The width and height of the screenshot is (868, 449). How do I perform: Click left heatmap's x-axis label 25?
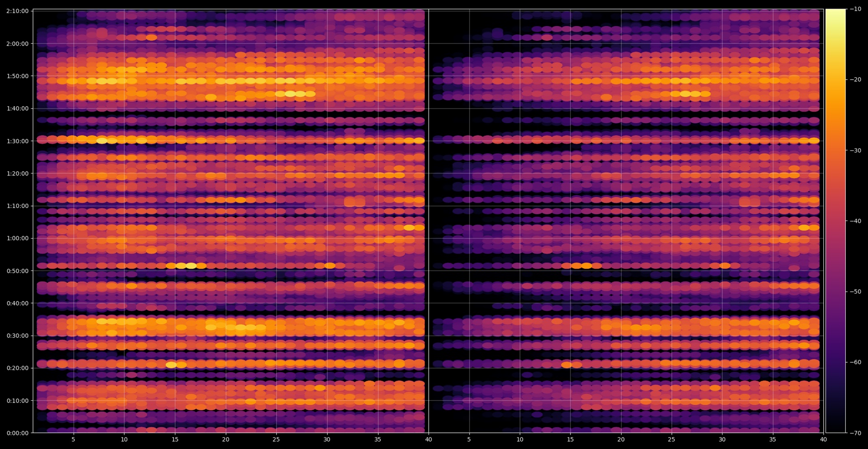click(276, 439)
